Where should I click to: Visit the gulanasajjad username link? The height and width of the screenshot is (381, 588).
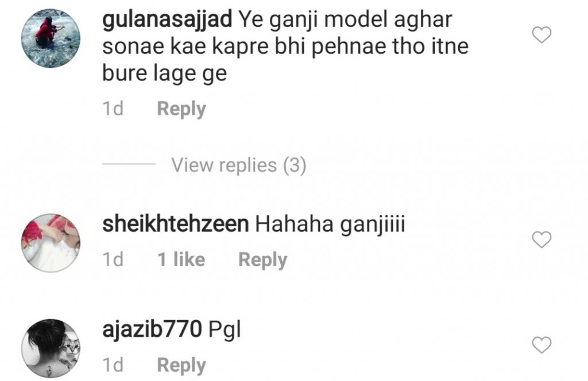tap(167, 20)
